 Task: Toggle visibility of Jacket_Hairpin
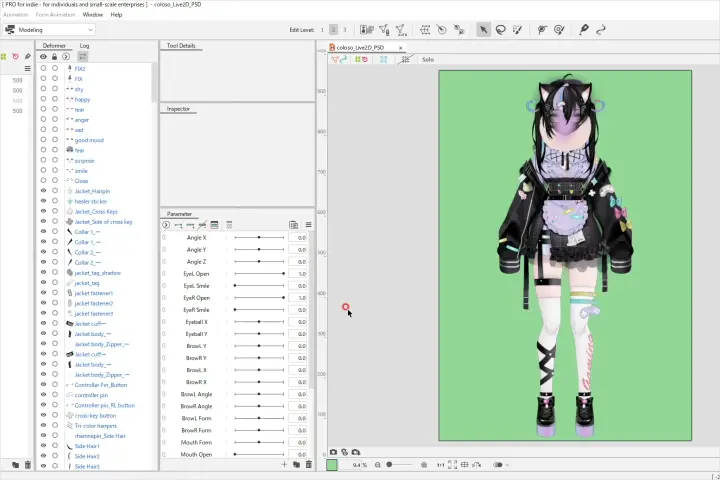coord(43,191)
